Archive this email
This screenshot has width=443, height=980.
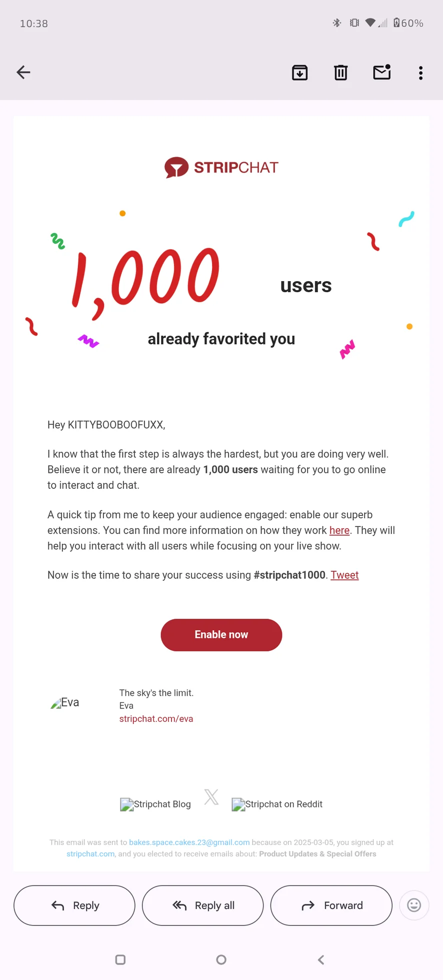click(x=299, y=73)
